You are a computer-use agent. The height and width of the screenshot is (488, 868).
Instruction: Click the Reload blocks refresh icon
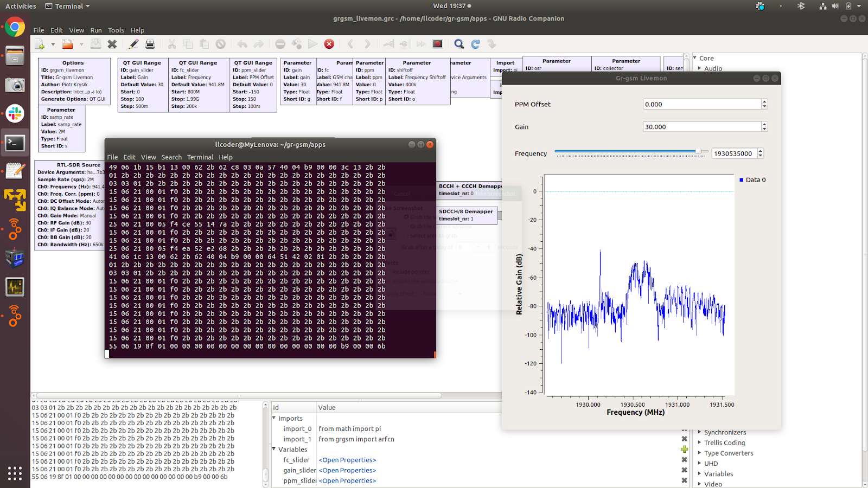(x=475, y=44)
